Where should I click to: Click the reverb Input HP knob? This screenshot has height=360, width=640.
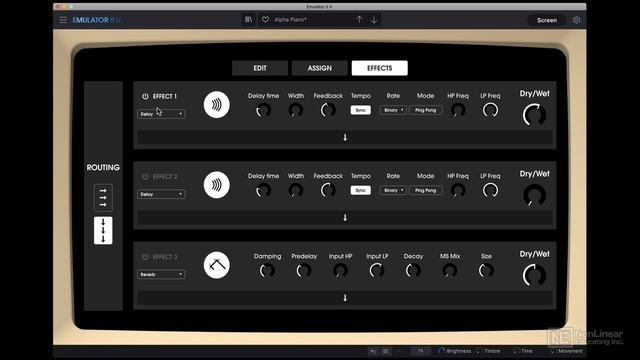[340, 270]
